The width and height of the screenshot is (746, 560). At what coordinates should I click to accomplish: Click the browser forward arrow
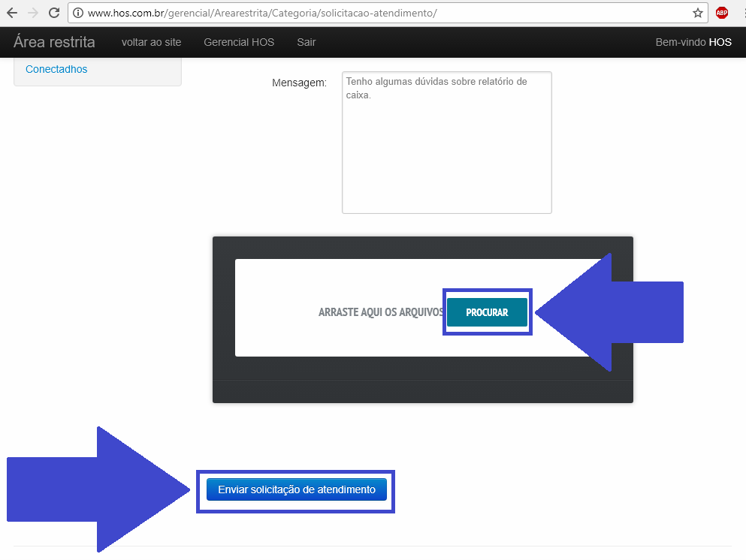tap(32, 13)
